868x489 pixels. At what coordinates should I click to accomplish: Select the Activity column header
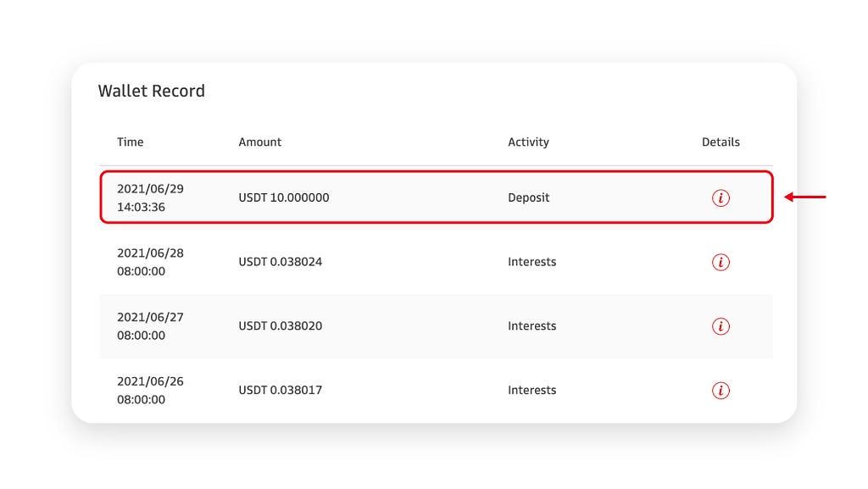(528, 142)
